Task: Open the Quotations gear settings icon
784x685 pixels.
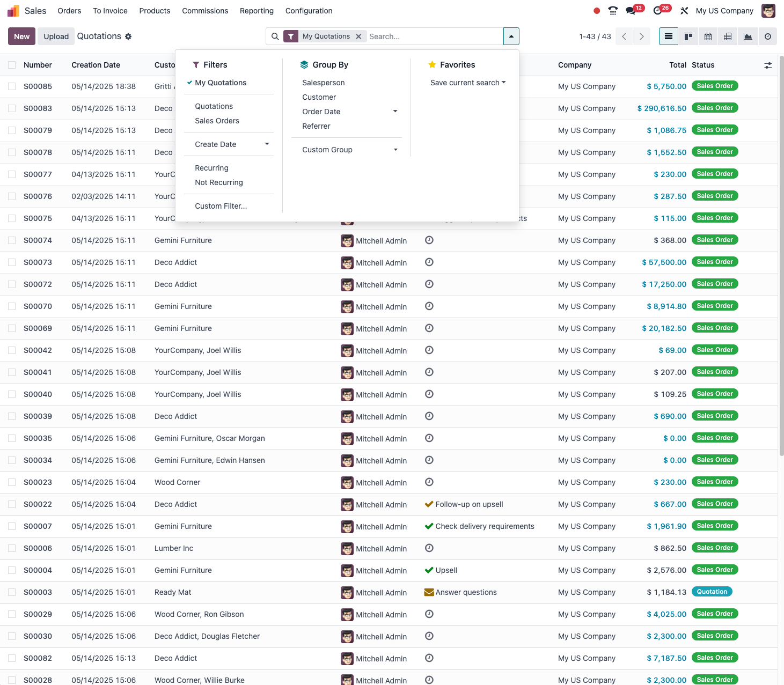Action: pyautogui.click(x=128, y=36)
